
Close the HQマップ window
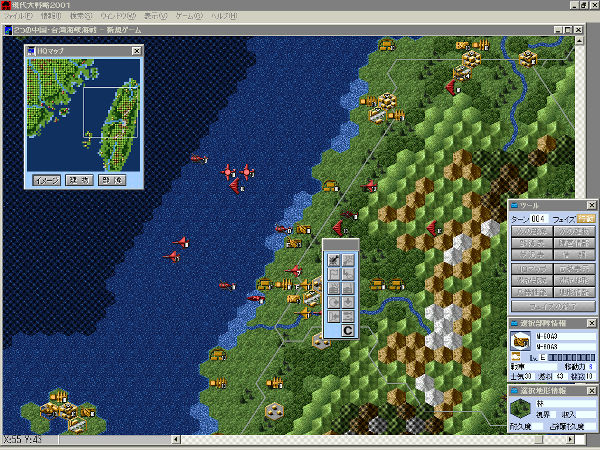click(137, 51)
